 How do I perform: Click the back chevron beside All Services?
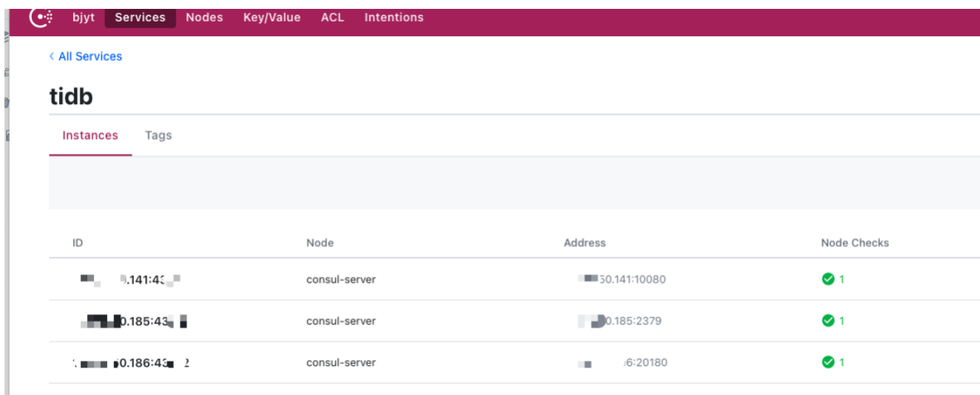click(52, 56)
